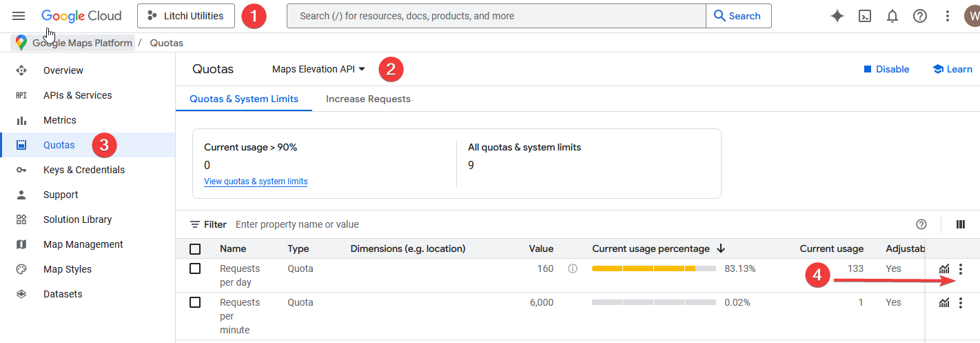
Task: Check the Requests per day checkbox
Action: tap(195, 268)
